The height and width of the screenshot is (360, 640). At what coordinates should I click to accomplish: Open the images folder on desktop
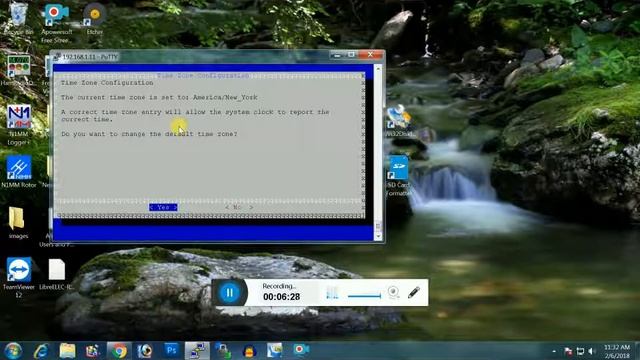(x=18, y=223)
